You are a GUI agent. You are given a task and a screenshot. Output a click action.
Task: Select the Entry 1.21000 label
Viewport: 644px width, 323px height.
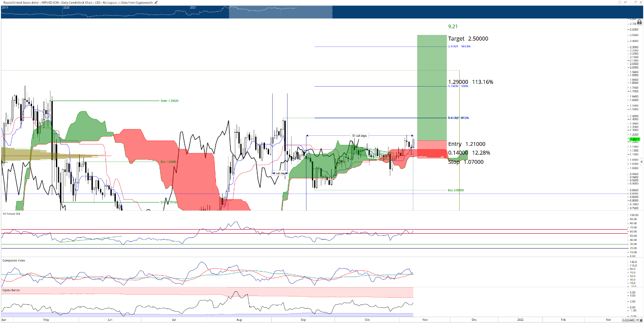point(466,144)
